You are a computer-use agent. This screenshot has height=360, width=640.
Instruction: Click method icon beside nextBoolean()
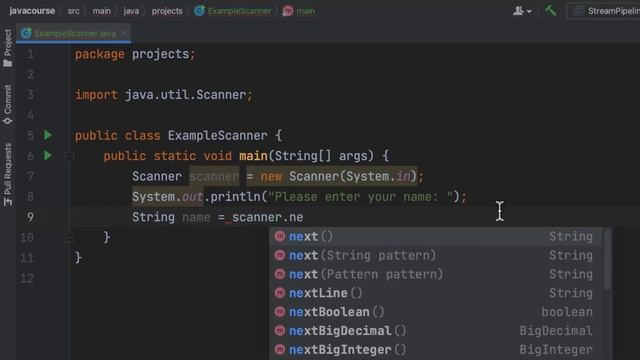(280, 312)
